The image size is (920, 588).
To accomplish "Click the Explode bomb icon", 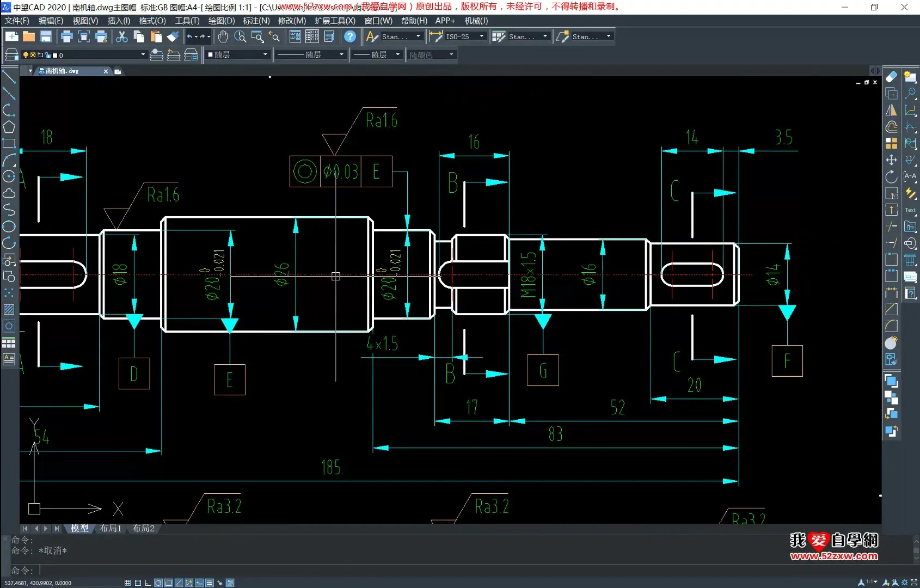I will (891, 343).
